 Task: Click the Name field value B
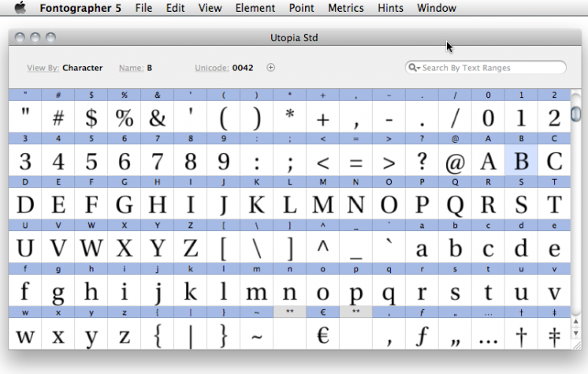coord(150,68)
